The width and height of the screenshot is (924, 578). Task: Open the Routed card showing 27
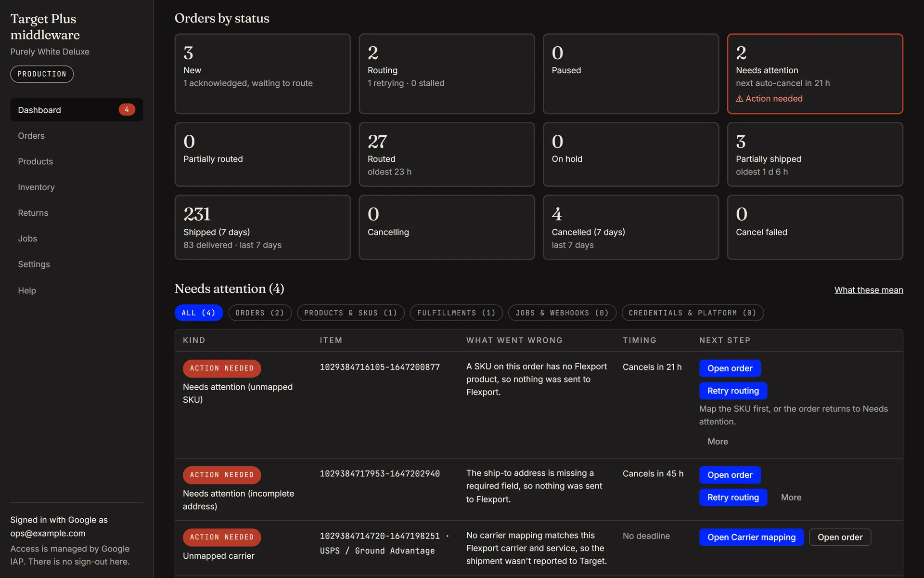click(447, 155)
